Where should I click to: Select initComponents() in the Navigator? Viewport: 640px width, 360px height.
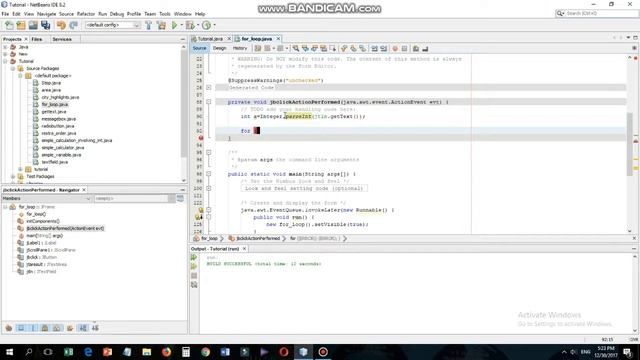pyautogui.click(x=43, y=221)
